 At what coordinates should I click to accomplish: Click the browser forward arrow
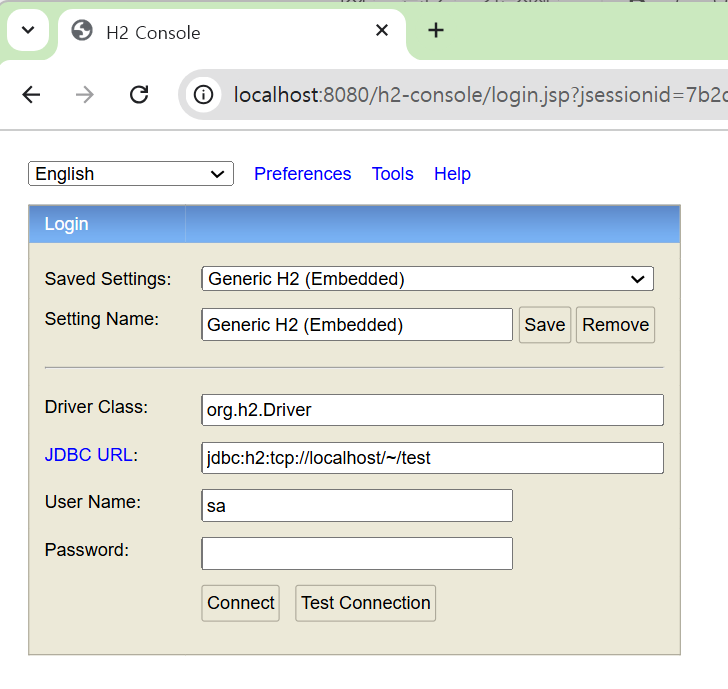tap(84, 95)
